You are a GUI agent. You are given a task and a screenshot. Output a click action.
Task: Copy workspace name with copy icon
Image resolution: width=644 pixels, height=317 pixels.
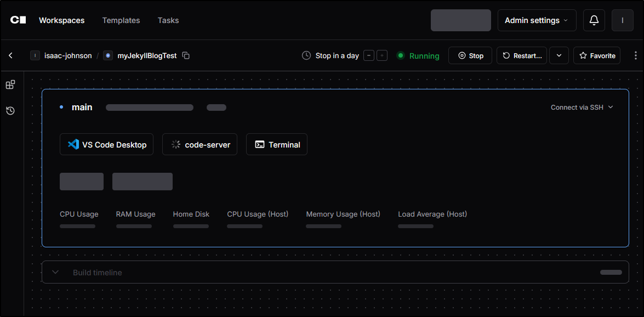(x=186, y=55)
